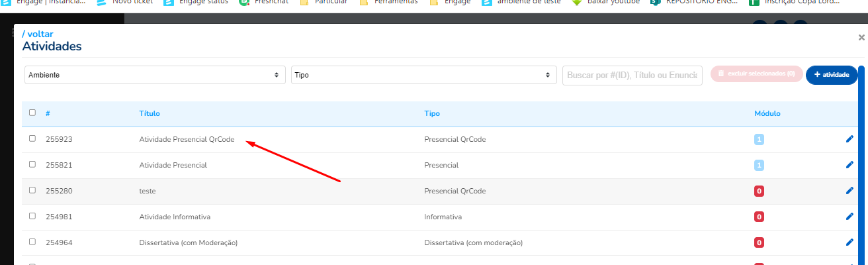The image size is (868, 265).
Task: Click module badge 1 of row 255821
Action: click(759, 165)
